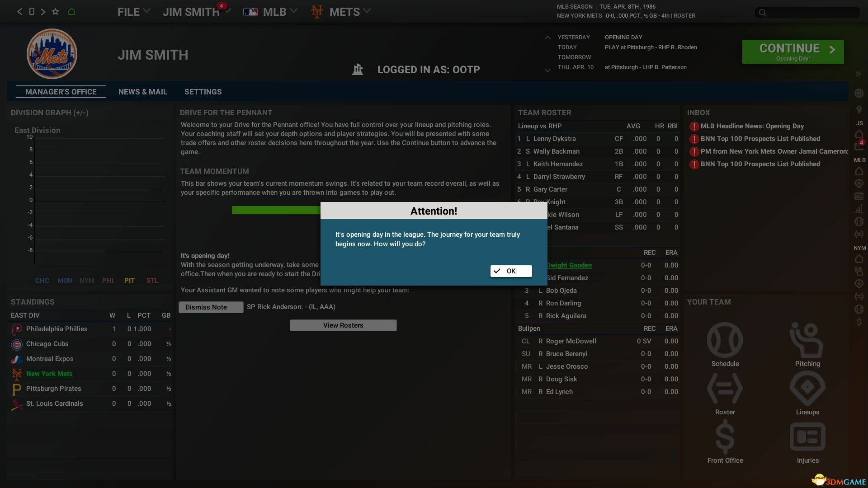
Task: Click the View Rosters button
Action: (343, 325)
